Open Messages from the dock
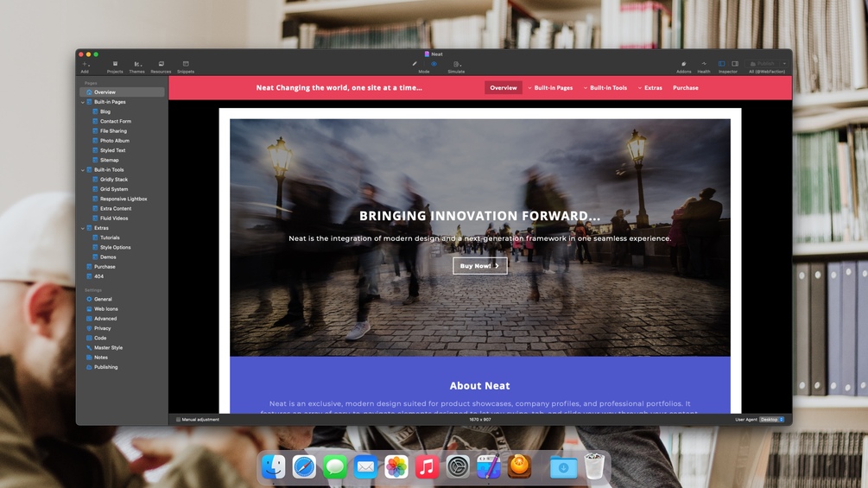Viewport: 868px width, 488px height. click(x=335, y=467)
